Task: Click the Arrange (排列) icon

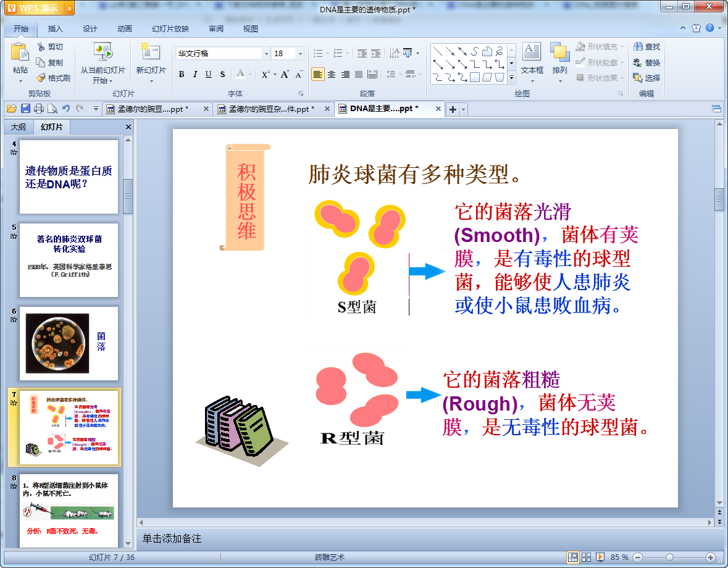Action: 559,51
